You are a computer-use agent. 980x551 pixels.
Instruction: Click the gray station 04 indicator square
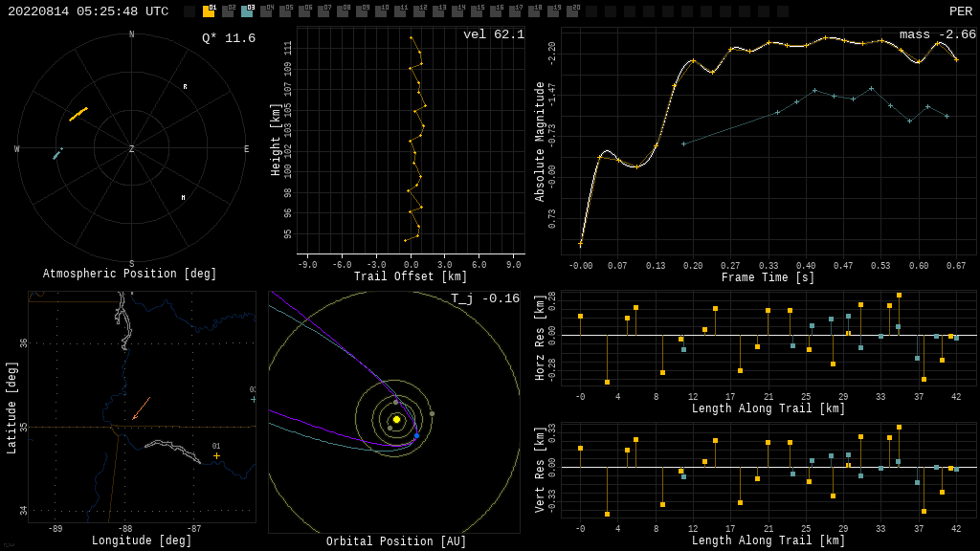pyautogui.click(x=266, y=11)
